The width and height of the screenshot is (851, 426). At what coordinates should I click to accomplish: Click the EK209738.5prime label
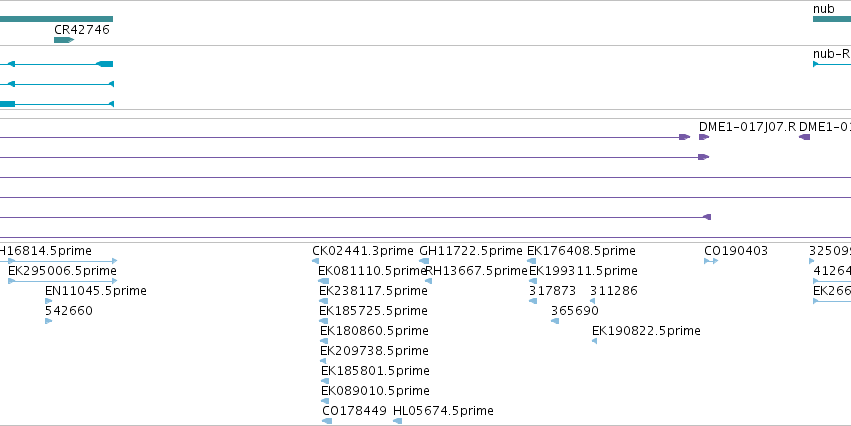click(x=374, y=351)
